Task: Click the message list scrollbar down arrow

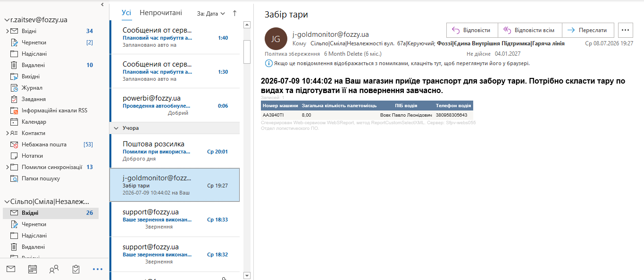Action: click(247, 275)
